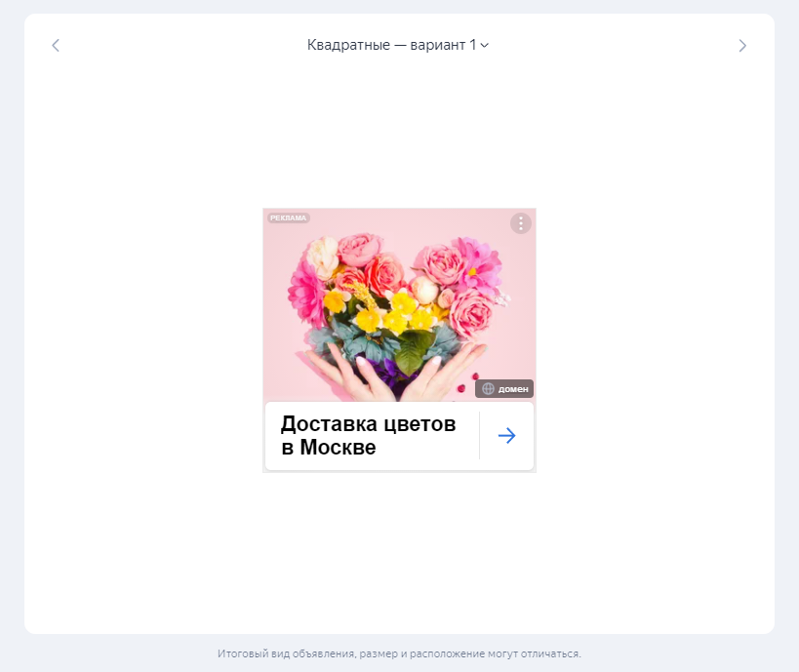Click the blue arrow button on ad
Image resolution: width=799 pixels, height=672 pixels.
507,436
